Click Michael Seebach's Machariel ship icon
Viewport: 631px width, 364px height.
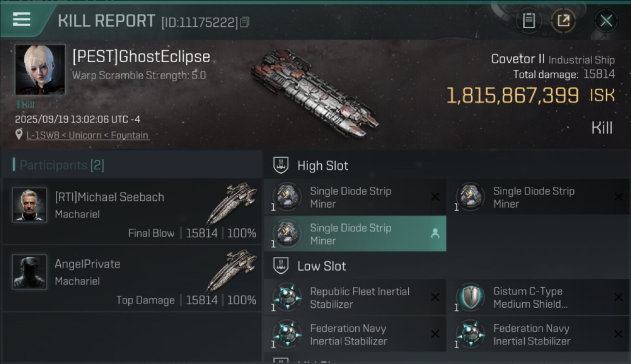232,203
